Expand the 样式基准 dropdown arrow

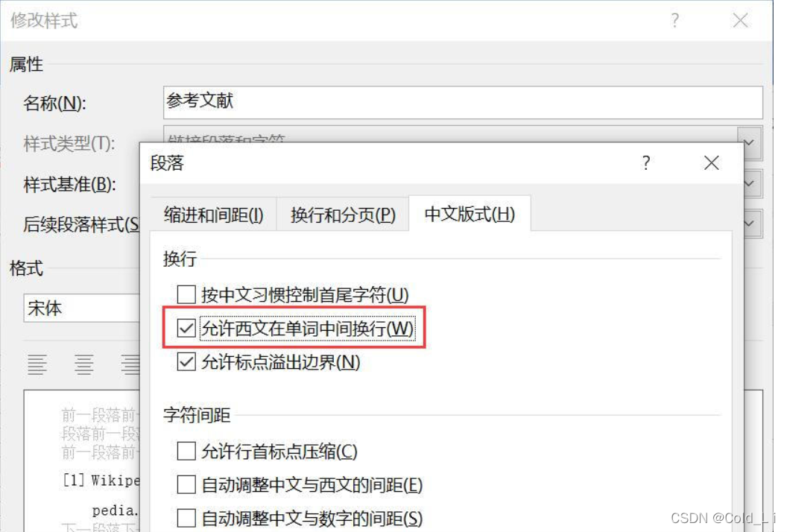click(x=750, y=184)
